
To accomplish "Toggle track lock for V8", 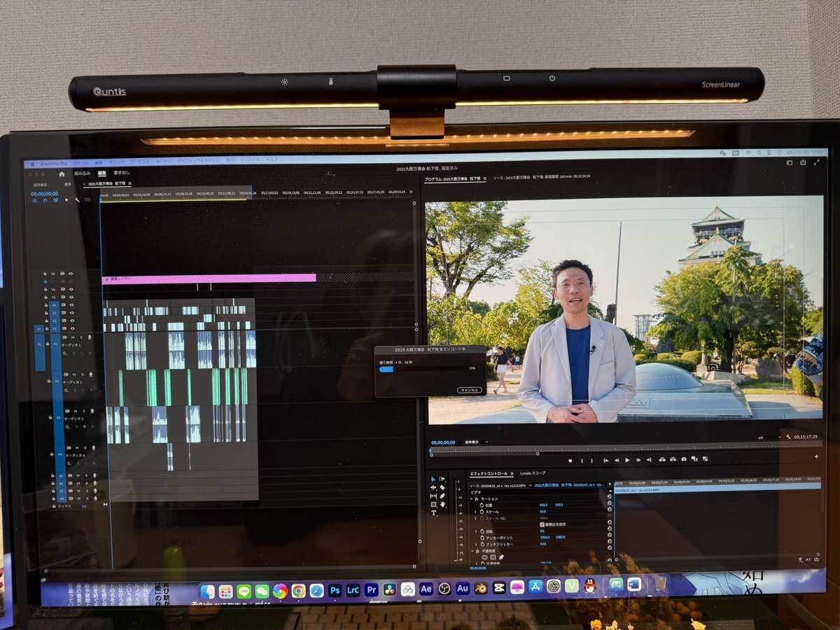I will (x=45, y=274).
